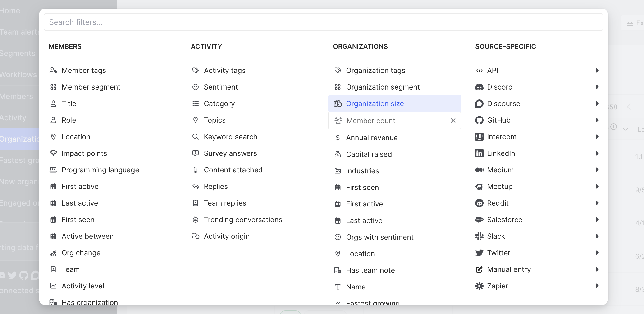Choose the Keyword search filter

point(230,137)
